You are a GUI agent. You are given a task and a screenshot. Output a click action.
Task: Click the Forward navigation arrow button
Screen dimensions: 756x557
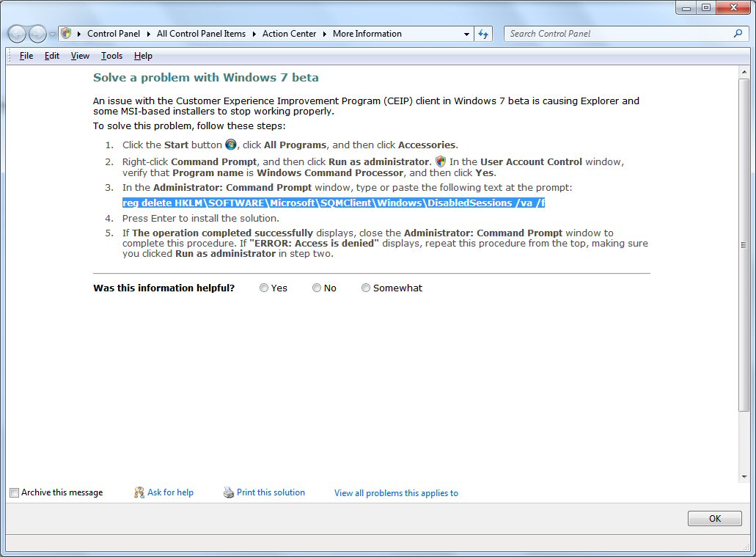(37, 34)
